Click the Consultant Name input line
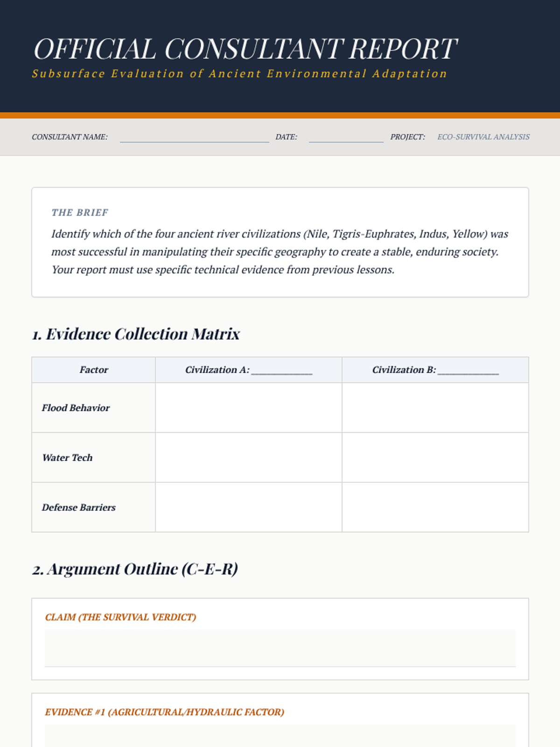Screen dimensions: 560x747 tap(194, 137)
